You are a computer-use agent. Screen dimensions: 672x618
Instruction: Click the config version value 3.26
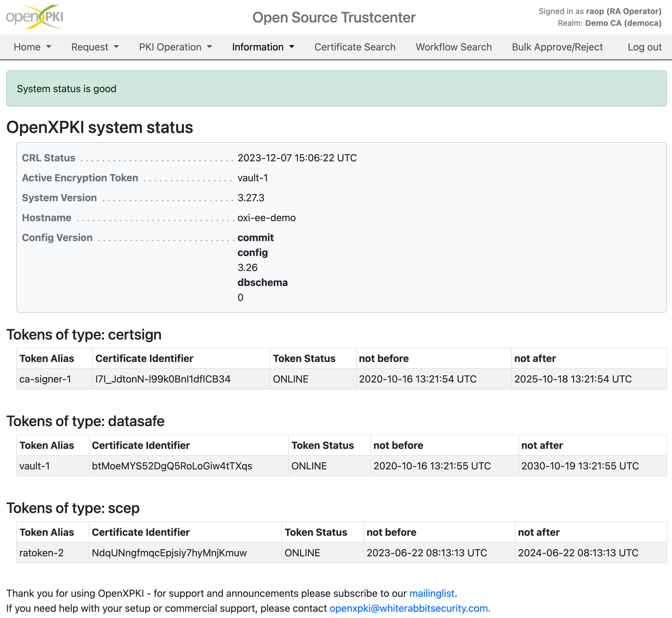248,268
